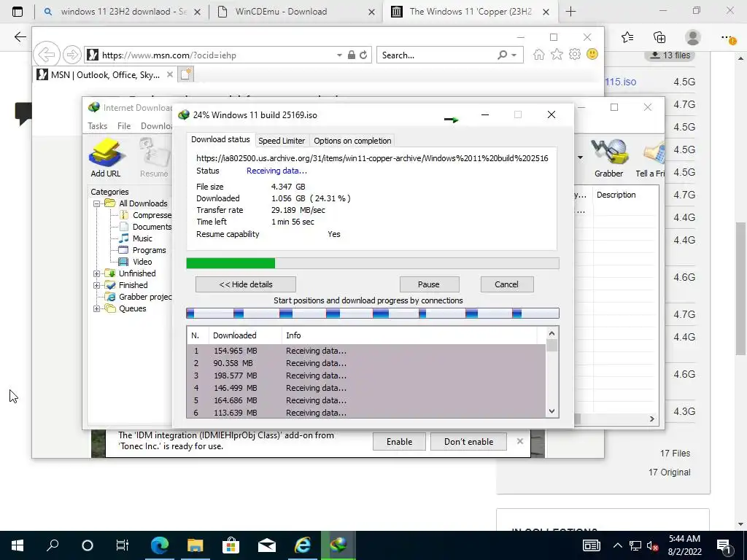Screen dimensions: 747x560
Task: Click the 13 files download button
Action: pyautogui.click(x=670, y=55)
